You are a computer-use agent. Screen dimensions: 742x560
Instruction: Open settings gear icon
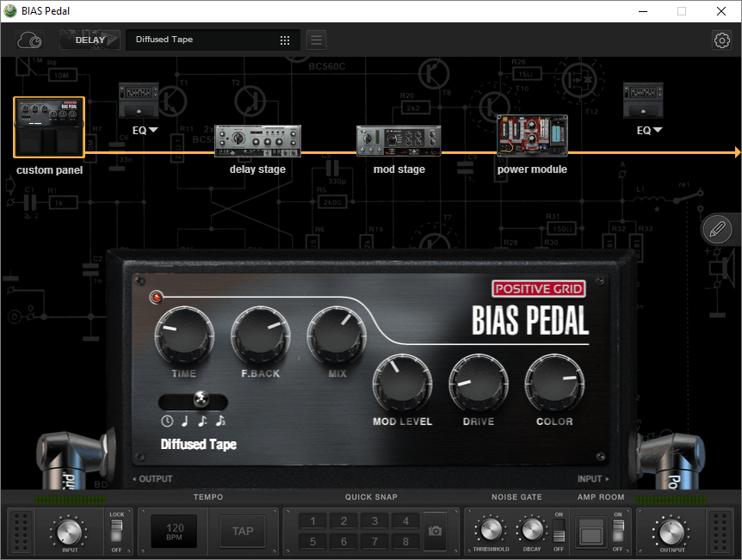coord(721,40)
